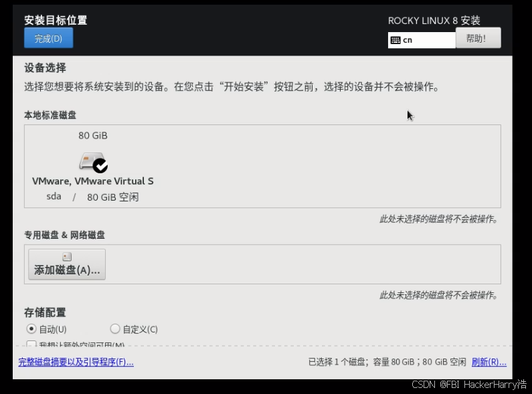Click the 'sda' device name text
532x394 pixels.
(54, 196)
